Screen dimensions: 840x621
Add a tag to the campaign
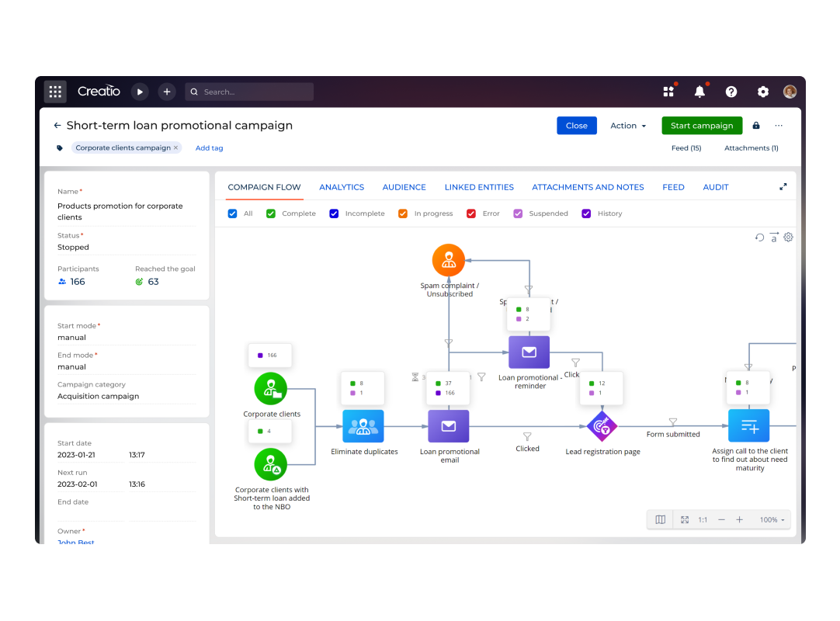tap(209, 147)
